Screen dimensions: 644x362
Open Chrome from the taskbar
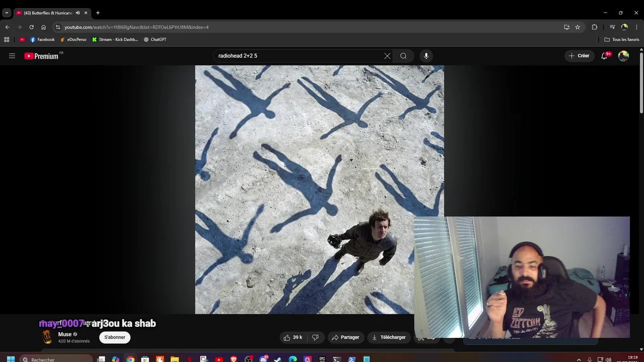click(x=130, y=359)
